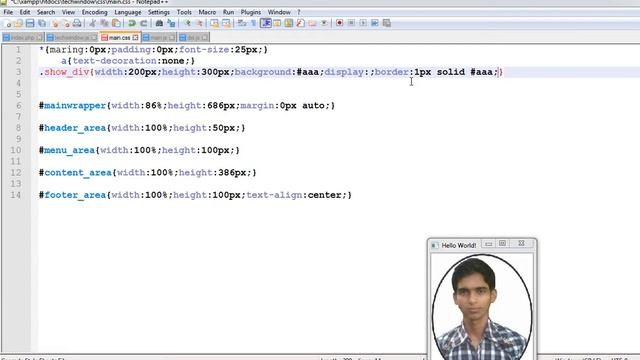Undo the last edit with the Undo icon
The image size is (640, 360).
[x=131, y=23]
